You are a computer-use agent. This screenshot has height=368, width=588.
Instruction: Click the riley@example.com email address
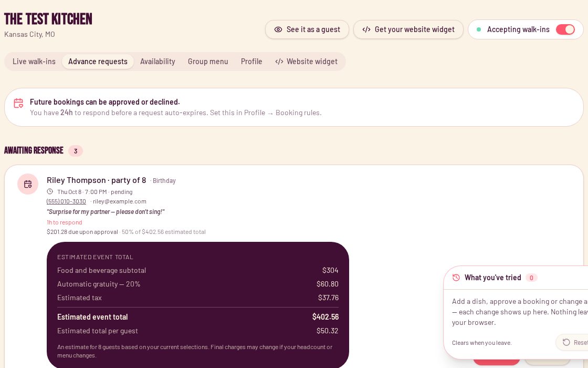(120, 201)
